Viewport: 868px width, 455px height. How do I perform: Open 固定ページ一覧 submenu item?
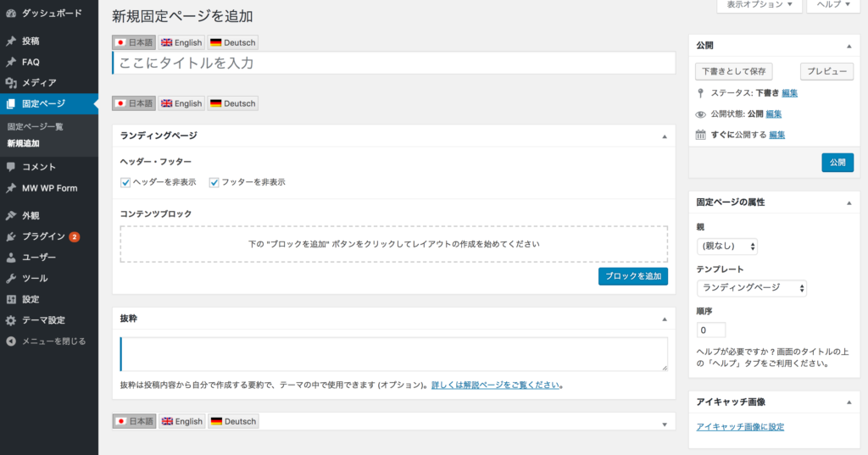36,126
